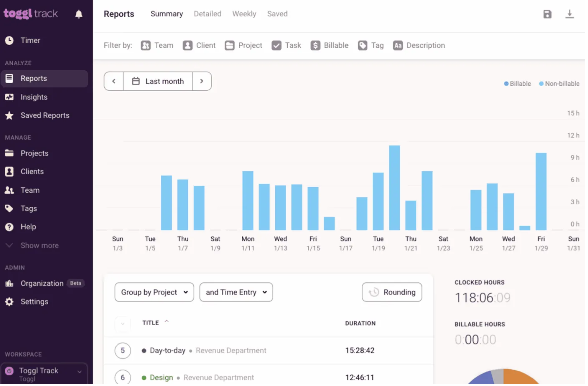588x386 pixels.
Task: Click the Beta badge beside Organization
Action: (x=75, y=283)
